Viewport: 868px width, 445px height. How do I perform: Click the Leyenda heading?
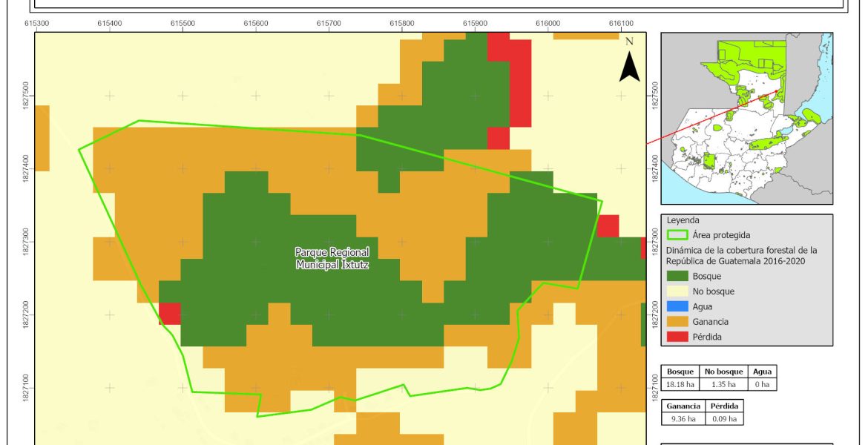(x=683, y=220)
